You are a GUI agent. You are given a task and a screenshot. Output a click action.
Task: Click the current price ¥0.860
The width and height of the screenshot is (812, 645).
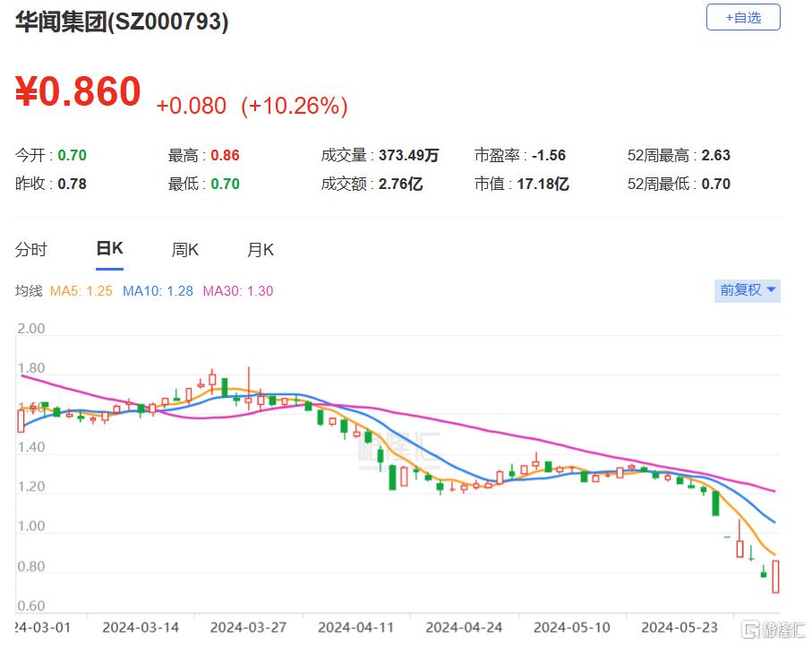click(x=78, y=91)
